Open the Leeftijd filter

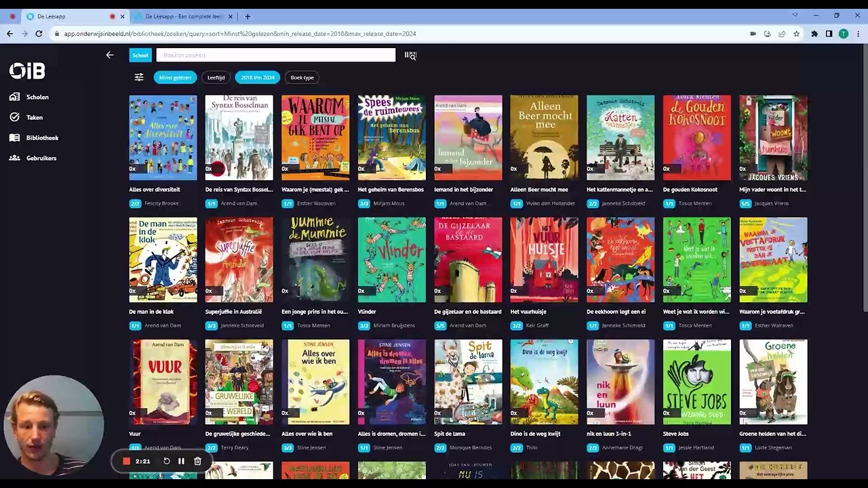point(216,77)
